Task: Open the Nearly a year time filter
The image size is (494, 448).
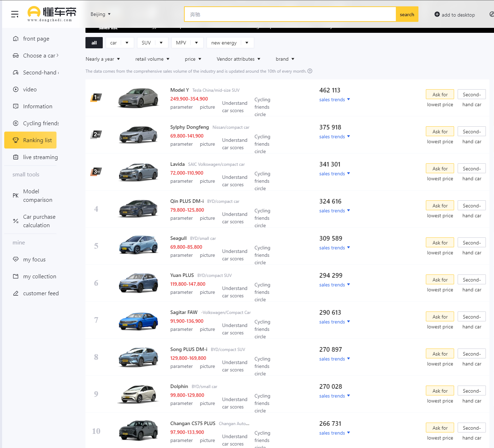Action: [103, 59]
